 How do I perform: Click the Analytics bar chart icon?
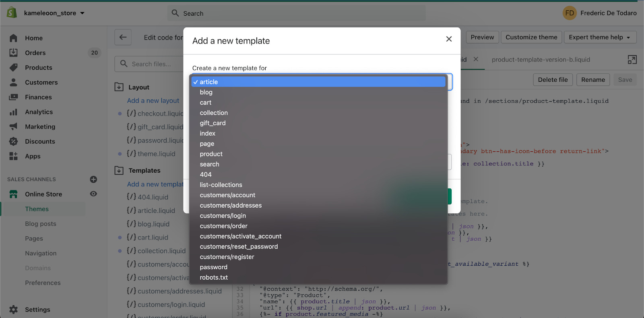pyautogui.click(x=13, y=112)
